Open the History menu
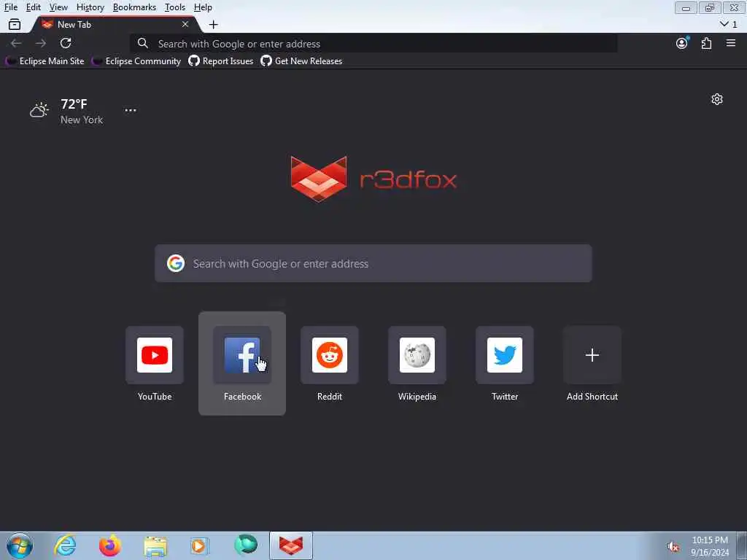The width and height of the screenshot is (747, 560). tap(90, 7)
